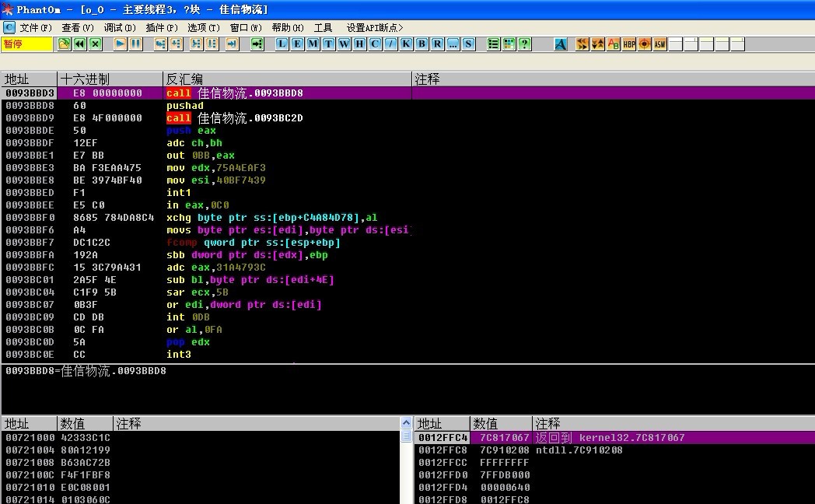Viewport: 815px width, 504px height.
Task: Click the Step into icon
Action: tap(161, 44)
